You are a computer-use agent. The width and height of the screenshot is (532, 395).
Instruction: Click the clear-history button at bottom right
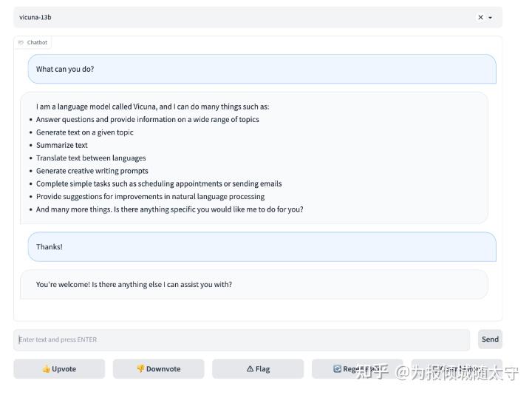click(x=457, y=369)
